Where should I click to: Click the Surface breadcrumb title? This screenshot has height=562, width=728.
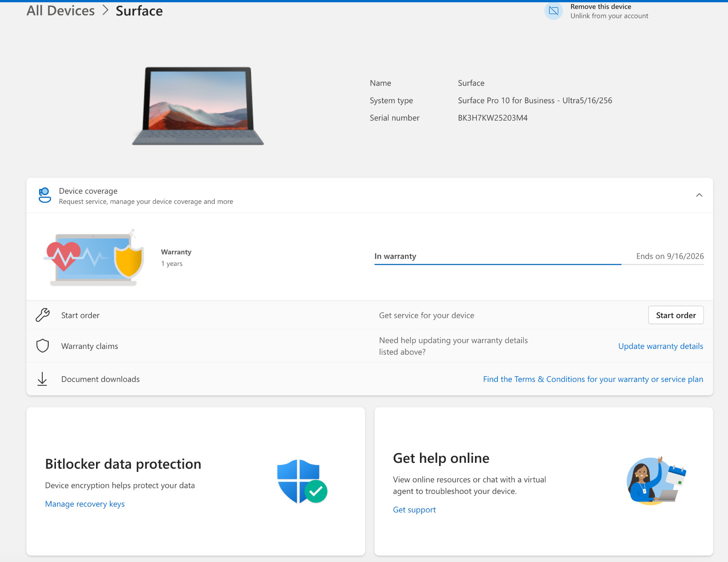139,11
